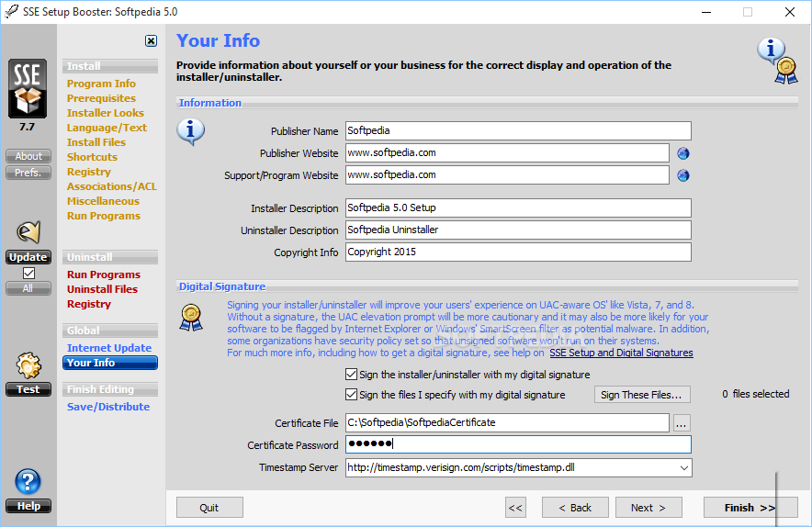Click the Help button label
The image size is (812, 527).
pyautogui.click(x=28, y=506)
